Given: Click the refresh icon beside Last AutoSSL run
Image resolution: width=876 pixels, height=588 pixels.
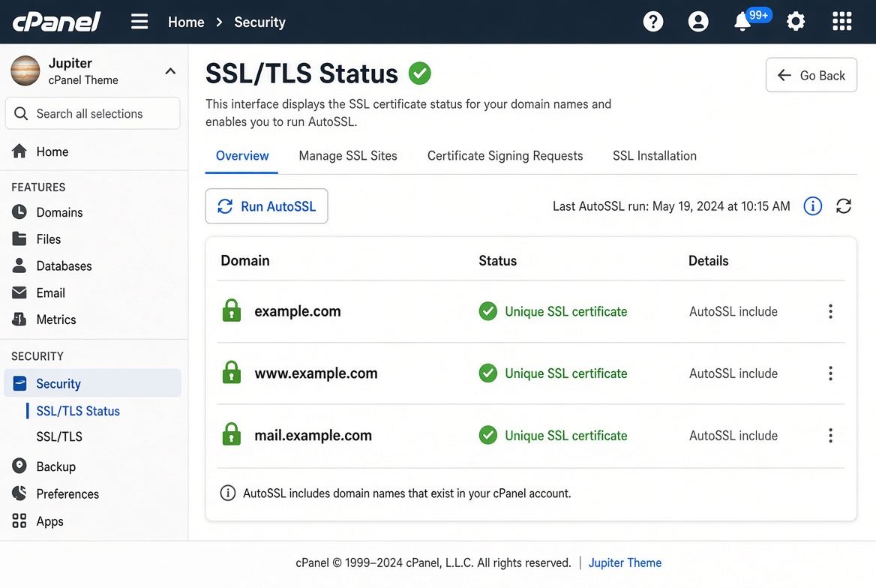Looking at the screenshot, I should click(844, 206).
